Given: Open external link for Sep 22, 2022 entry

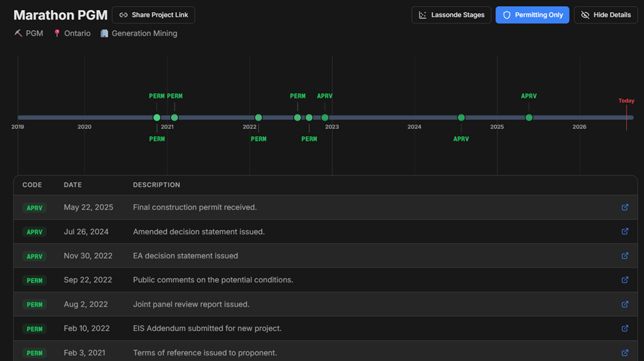Looking at the screenshot, I should click(625, 280).
